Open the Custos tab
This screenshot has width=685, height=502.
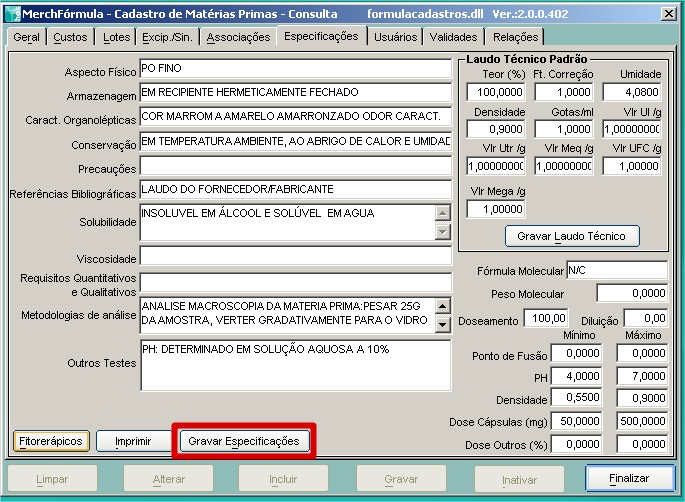pyautogui.click(x=70, y=37)
